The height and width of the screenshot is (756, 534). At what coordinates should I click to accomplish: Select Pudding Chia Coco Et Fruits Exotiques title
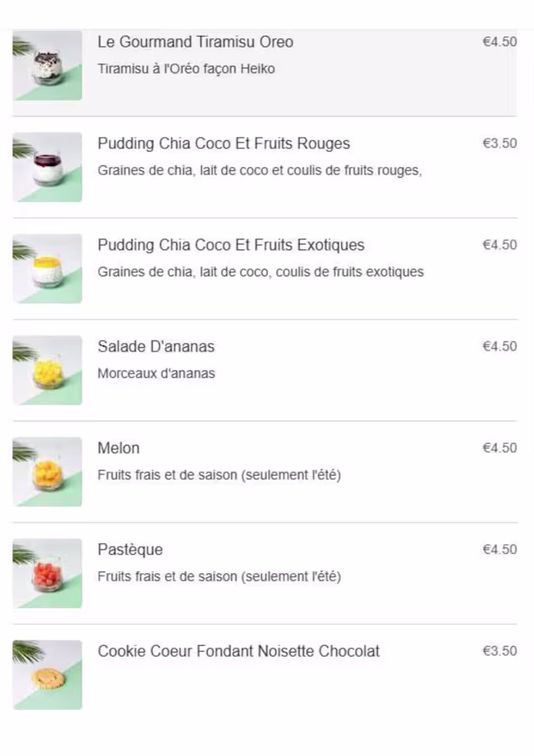(231, 245)
